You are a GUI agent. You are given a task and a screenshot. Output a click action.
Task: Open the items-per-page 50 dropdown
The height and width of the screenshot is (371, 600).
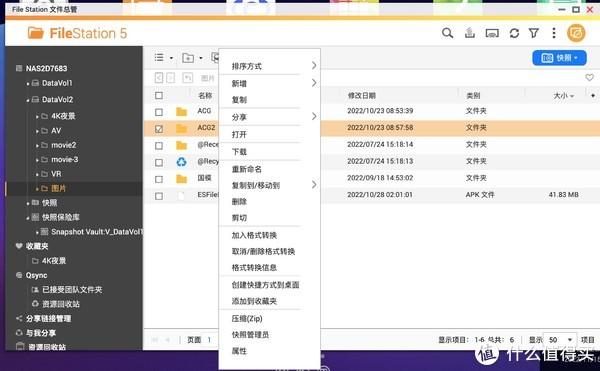click(560, 340)
